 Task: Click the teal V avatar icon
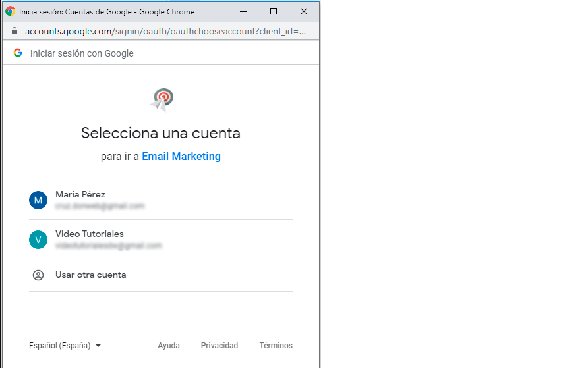click(38, 240)
